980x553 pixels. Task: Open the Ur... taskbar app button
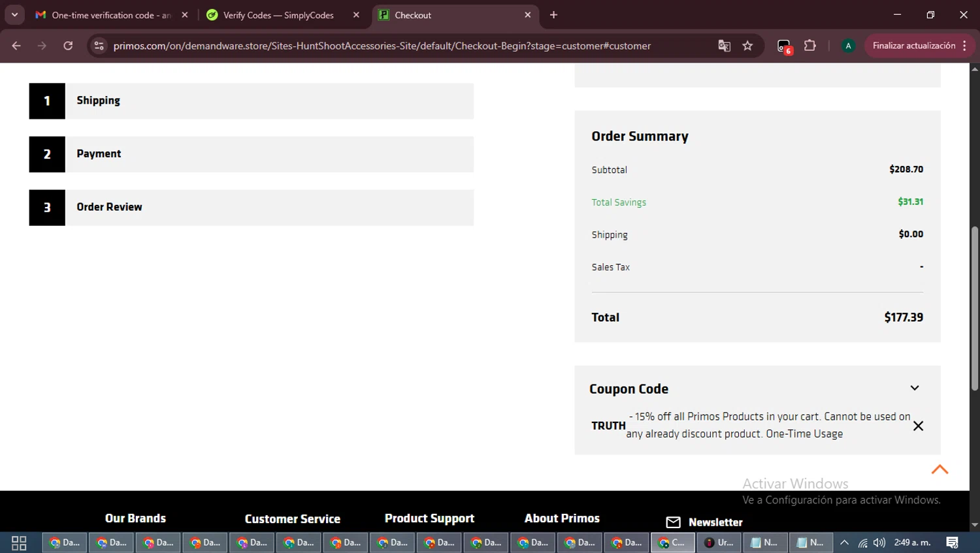(x=719, y=543)
